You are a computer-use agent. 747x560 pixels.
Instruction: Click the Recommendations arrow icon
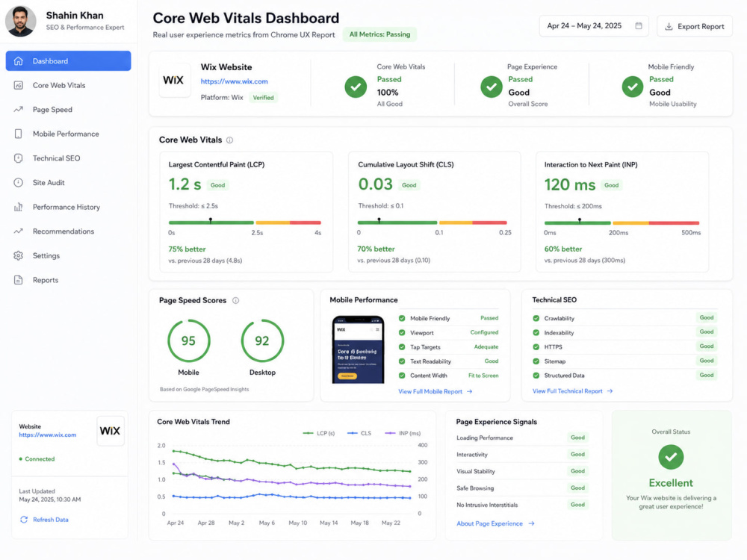[x=18, y=231]
